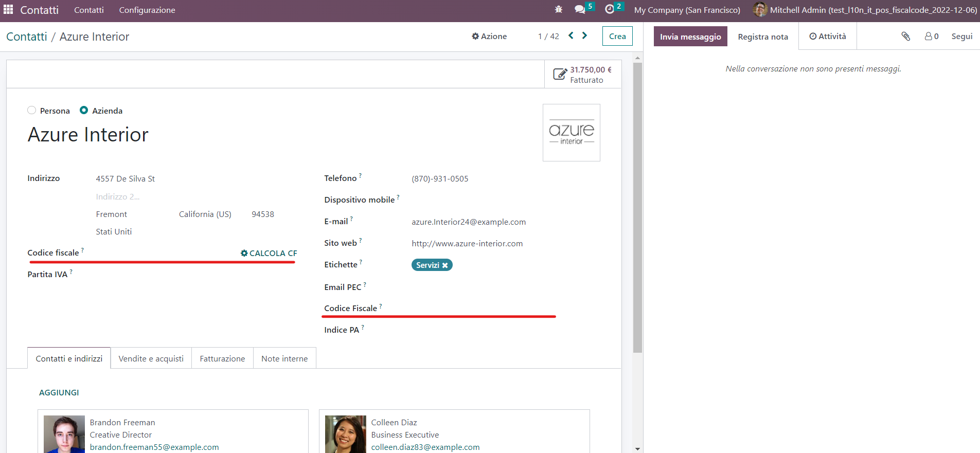Click Mitchell Admin avatar picture
The image size is (980, 453).
pyautogui.click(x=760, y=9)
